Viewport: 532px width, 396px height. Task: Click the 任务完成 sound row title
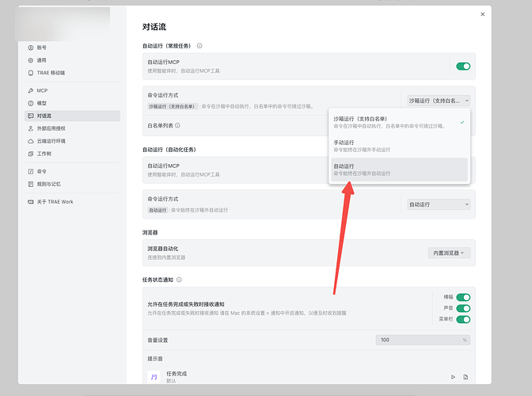pos(177,374)
